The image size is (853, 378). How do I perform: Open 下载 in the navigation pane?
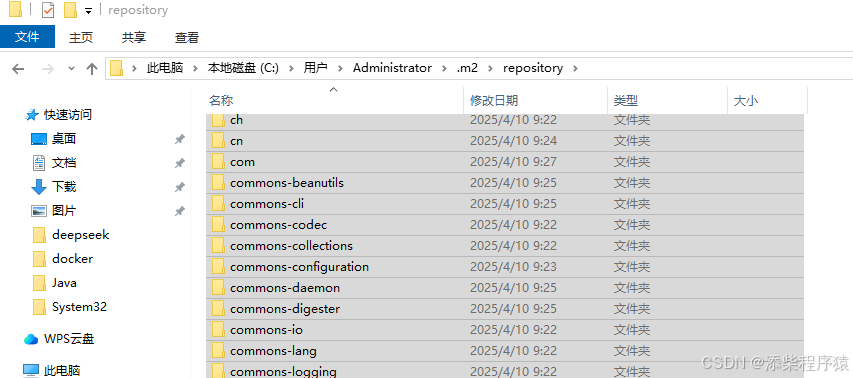[64, 187]
